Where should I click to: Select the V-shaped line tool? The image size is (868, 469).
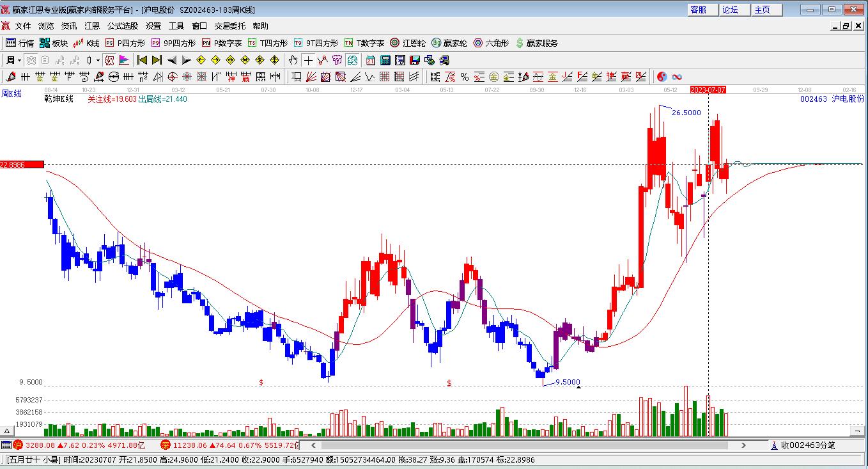point(371,77)
